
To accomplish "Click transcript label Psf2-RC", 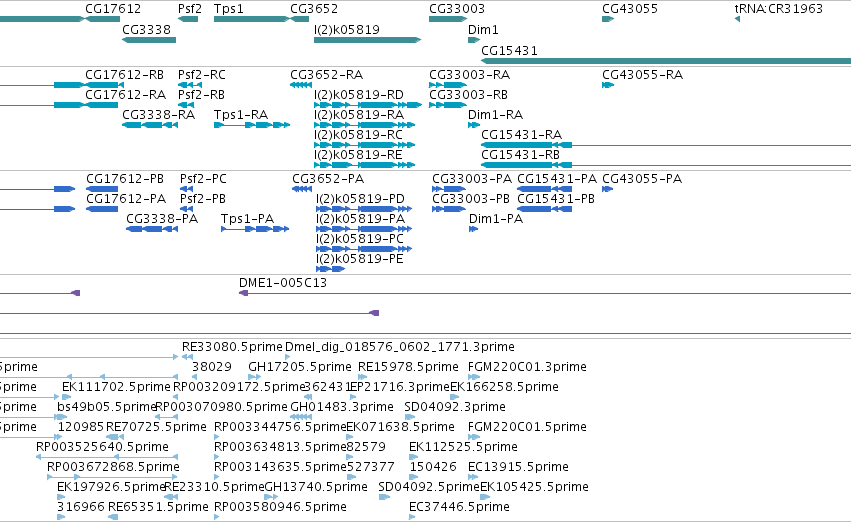I will [201, 74].
